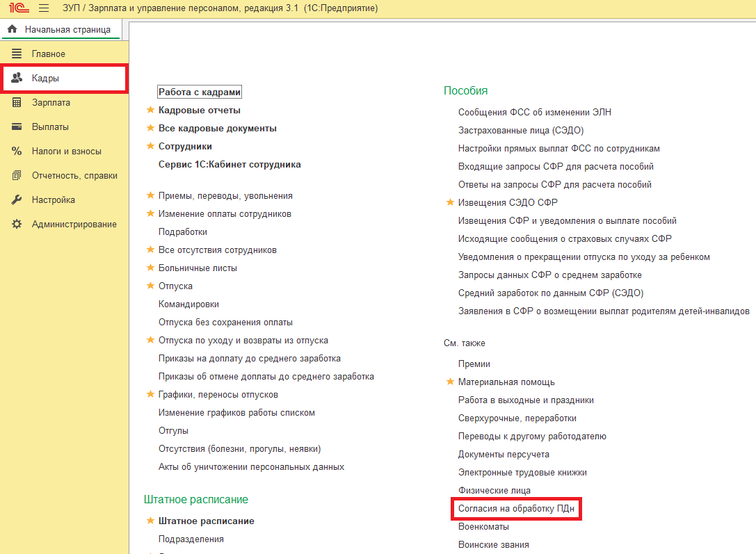The width and height of the screenshot is (756, 554).
Task: Toggle favorite star next to Кадровые отчеты
Action: click(x=150, y=111)
